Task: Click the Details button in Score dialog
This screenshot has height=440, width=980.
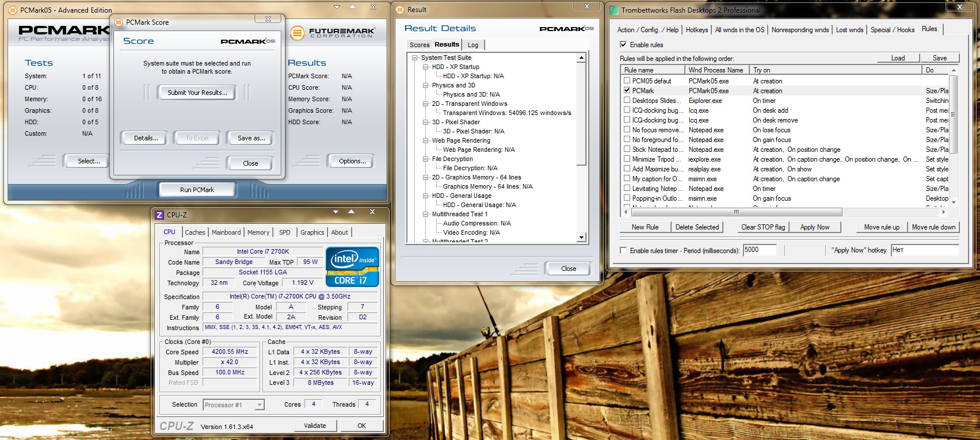Action: pos(146,138)
